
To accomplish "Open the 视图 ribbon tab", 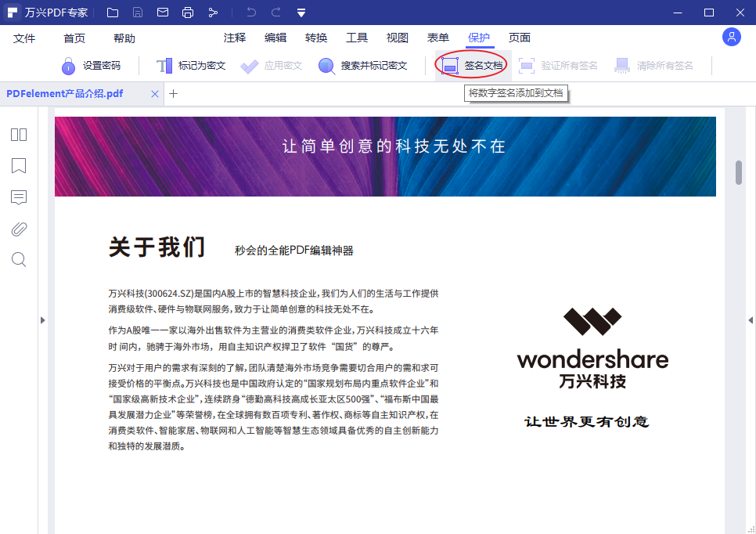I will pyautogui.click(x=397, y=37).
